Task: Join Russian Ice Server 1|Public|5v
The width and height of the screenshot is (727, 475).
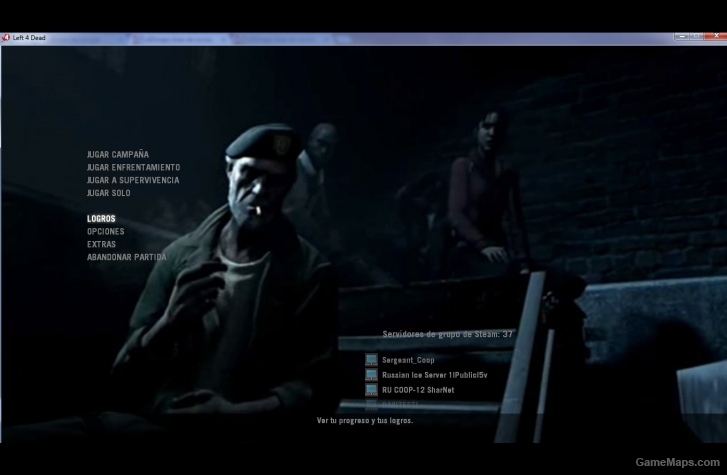Action: click(x=434, y=375)
